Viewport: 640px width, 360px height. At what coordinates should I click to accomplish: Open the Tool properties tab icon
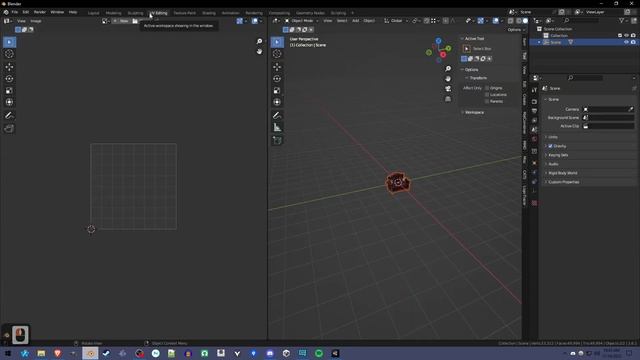(534, 90)
